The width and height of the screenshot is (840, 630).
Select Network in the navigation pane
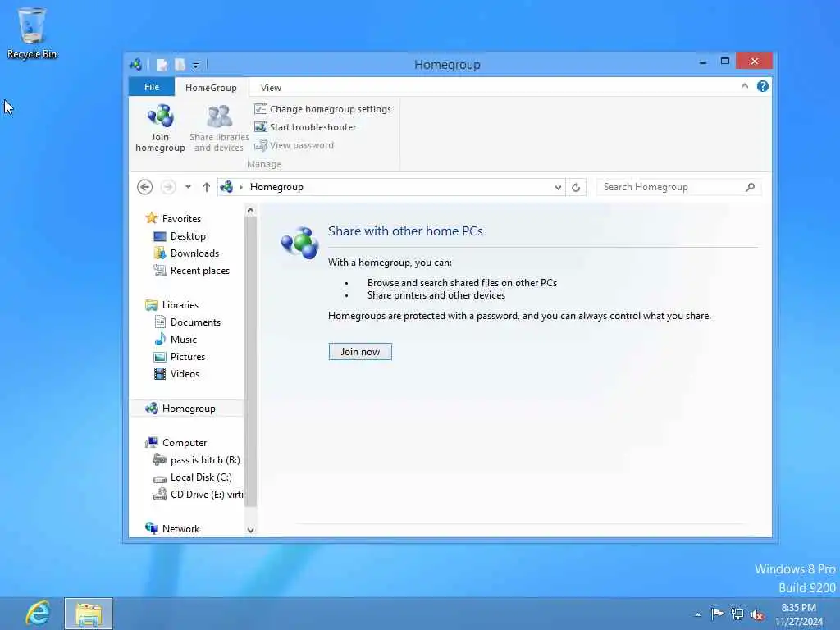coord(180,529)
